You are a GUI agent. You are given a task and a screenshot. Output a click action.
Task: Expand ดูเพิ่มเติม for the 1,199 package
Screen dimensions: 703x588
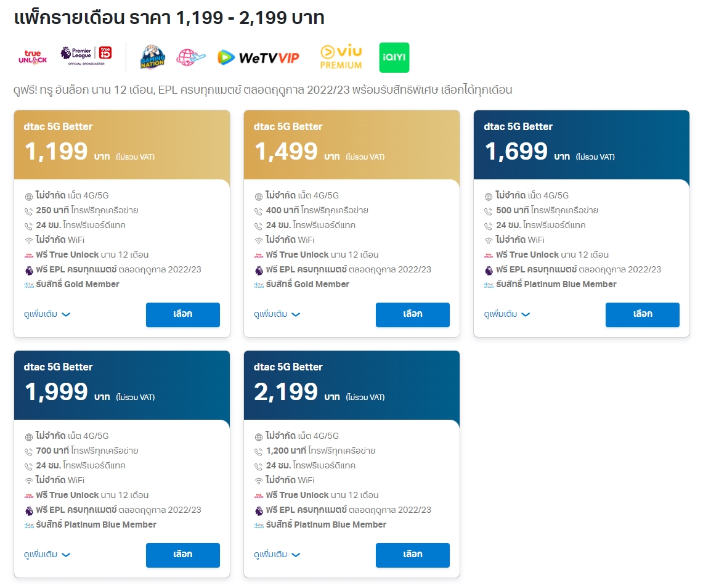coord(47,314)
